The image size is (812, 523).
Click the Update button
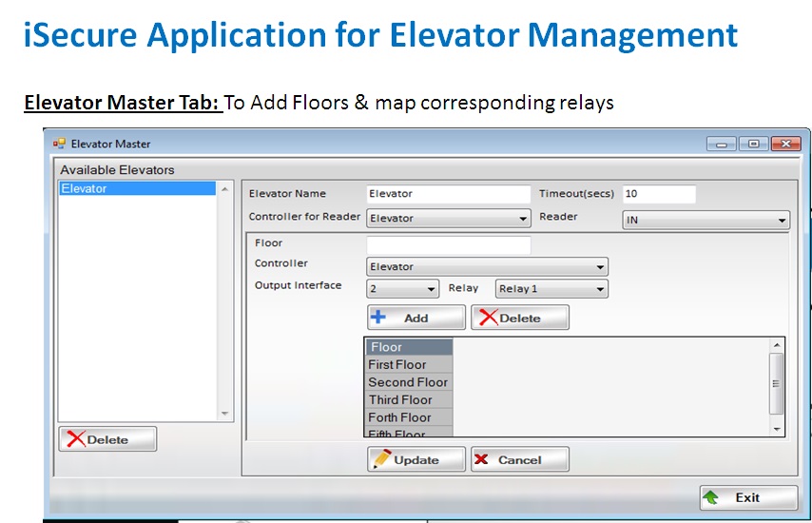pos(416,459)
